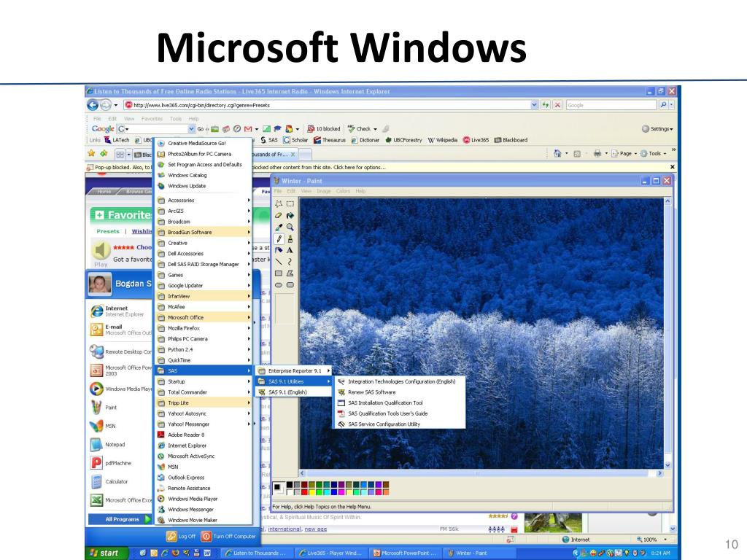The image size is (747, 560).
Task: Activate the Magnifier tool in Paint
Action: (x=290, y=227)
